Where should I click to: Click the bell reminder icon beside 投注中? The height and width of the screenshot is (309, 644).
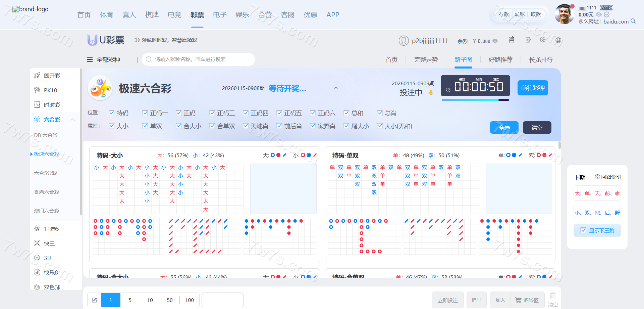point(431,92)
